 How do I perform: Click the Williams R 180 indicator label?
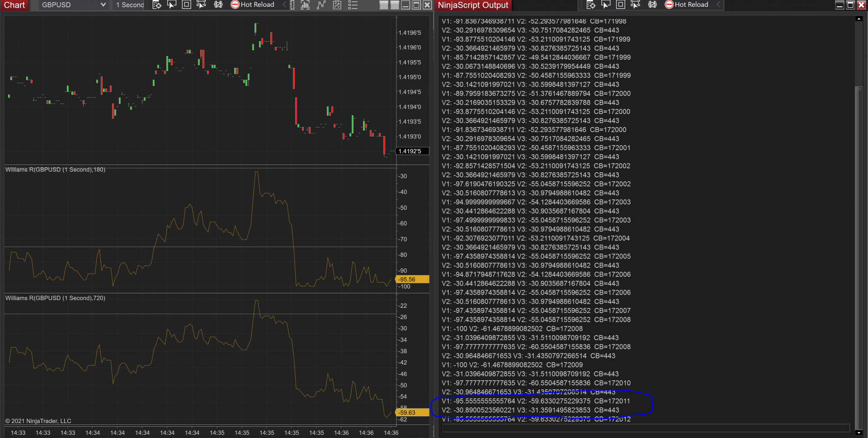[x=55, y=170]
